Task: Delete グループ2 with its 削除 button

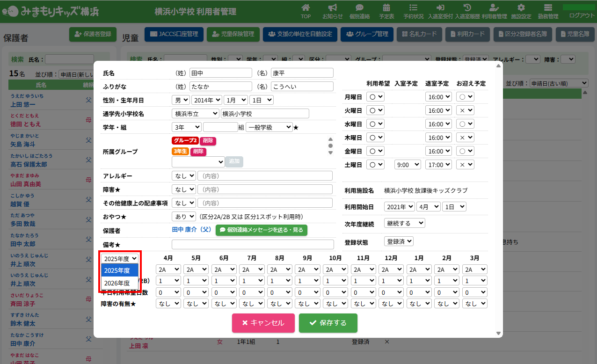Action: click(208, 141)
